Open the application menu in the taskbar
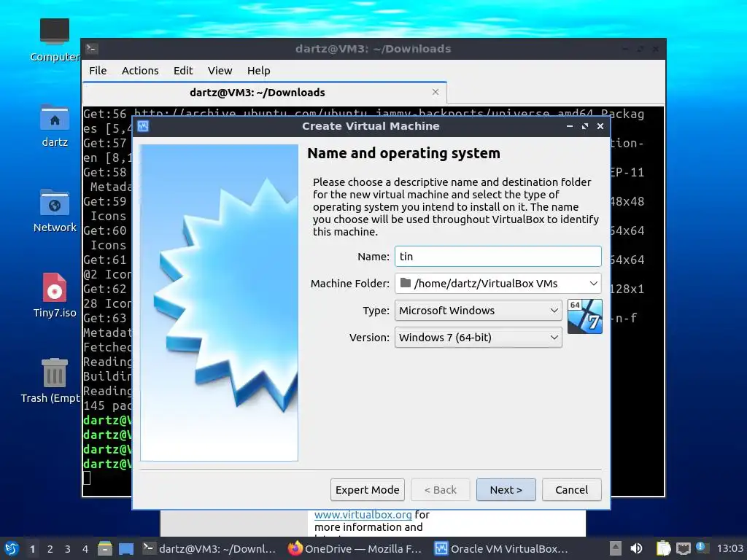This screenshot has height=560, width=747. coord(12,548)
